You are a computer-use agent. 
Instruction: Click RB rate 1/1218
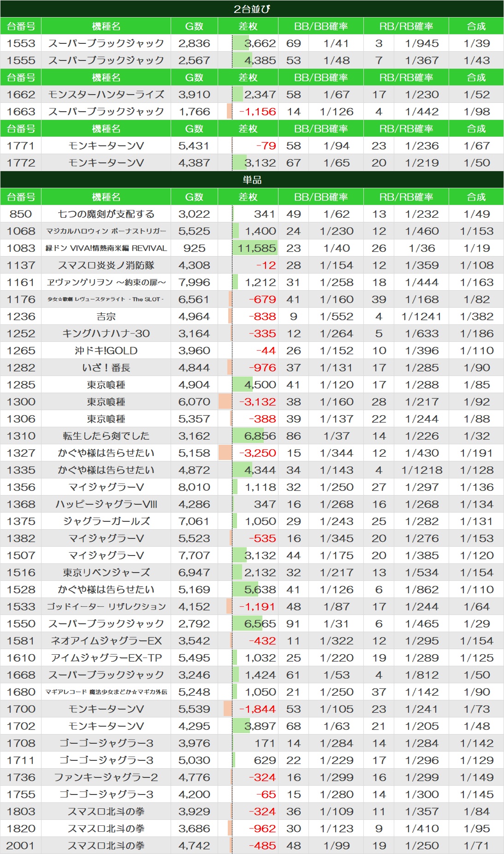pos(422,470)
